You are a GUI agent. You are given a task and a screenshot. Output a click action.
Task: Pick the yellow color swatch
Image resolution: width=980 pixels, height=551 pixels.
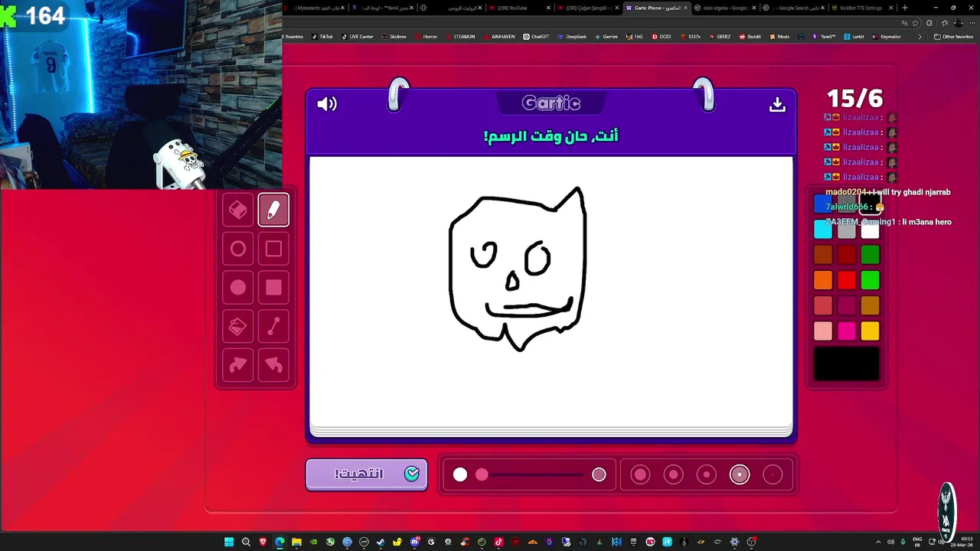click(x=870, y=331)
